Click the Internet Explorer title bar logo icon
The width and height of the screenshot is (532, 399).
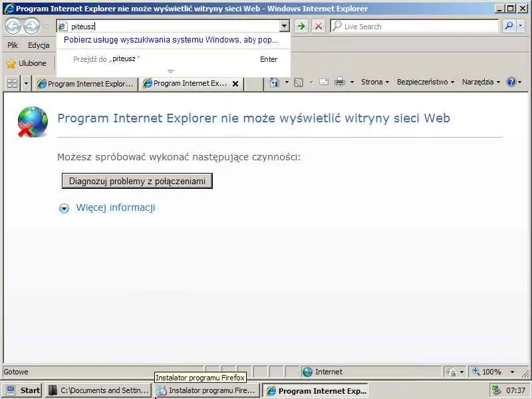click(x=9, y=8)
